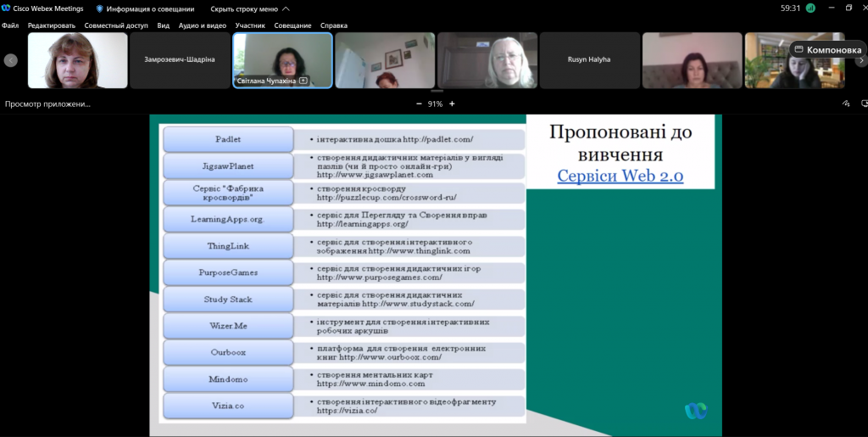The height and width of the screenshot is (437, 868).
Task: Zoom in shared content with plus
Action: click(x=452, y=104)
